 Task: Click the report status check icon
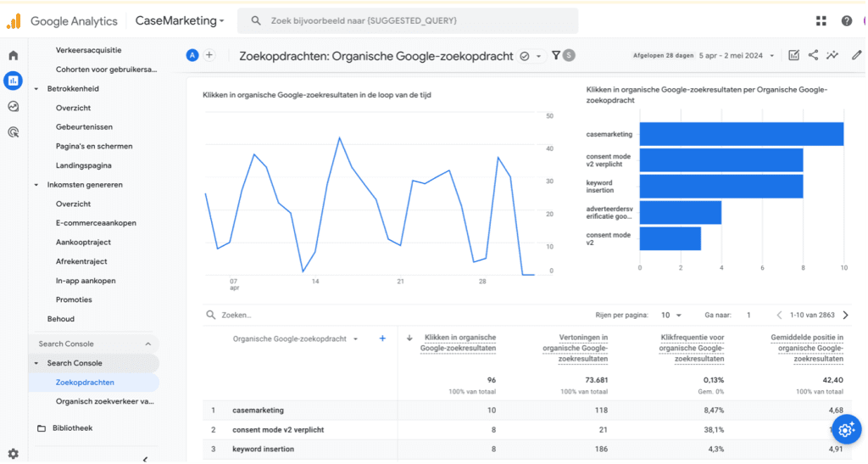pyautogui.click(x=524, y=57)
